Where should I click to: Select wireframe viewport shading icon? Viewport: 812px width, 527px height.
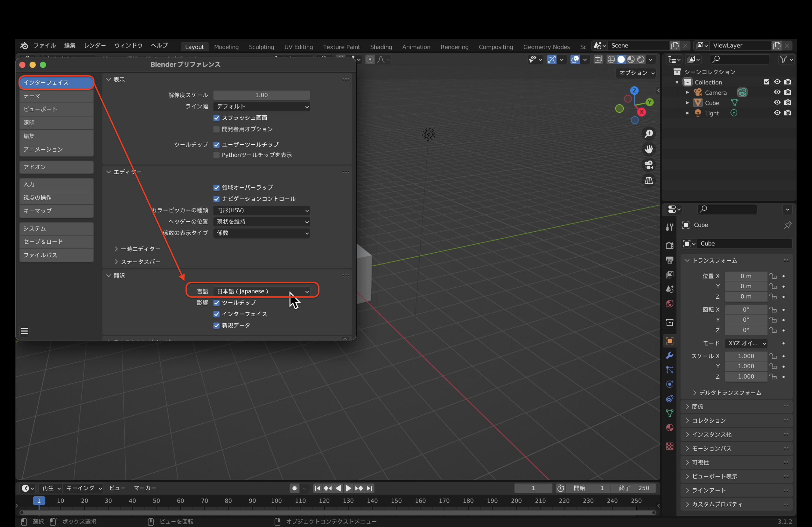pyautogui.click(x=611, y=60)
